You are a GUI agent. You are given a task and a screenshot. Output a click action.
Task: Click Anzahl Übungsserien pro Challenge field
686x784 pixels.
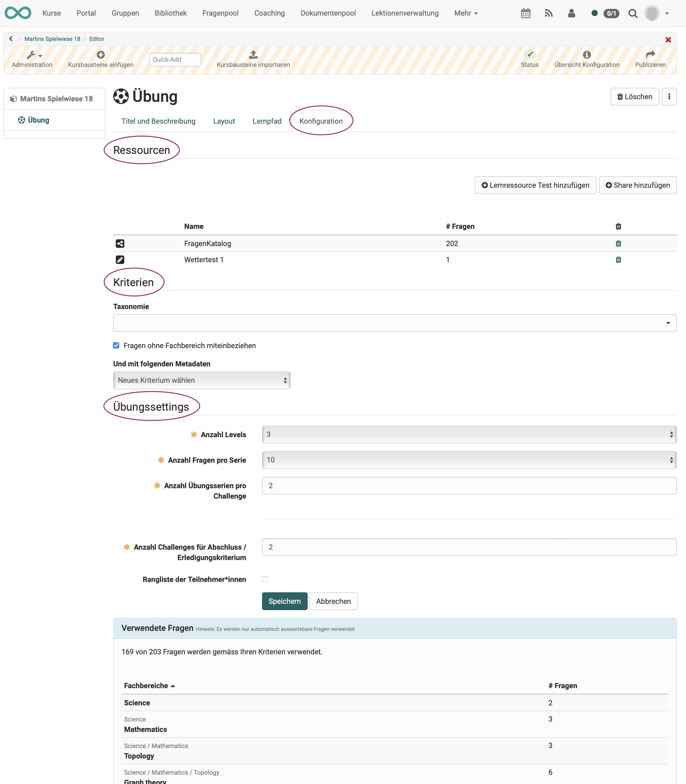(469, 486)
